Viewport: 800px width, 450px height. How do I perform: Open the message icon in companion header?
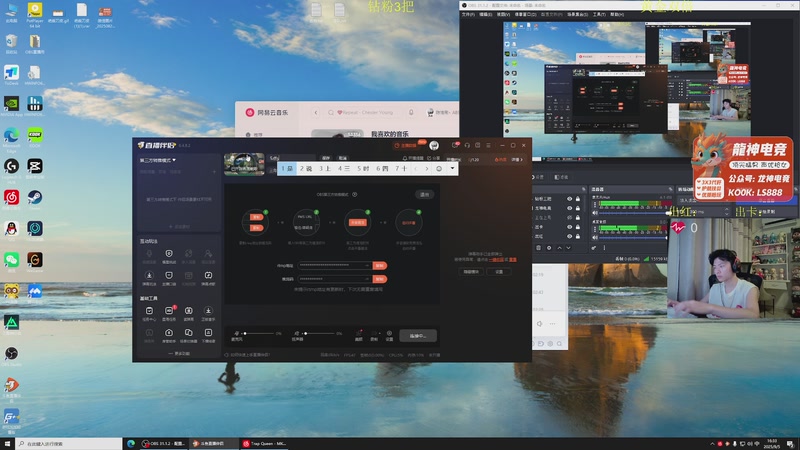point(455,145)
